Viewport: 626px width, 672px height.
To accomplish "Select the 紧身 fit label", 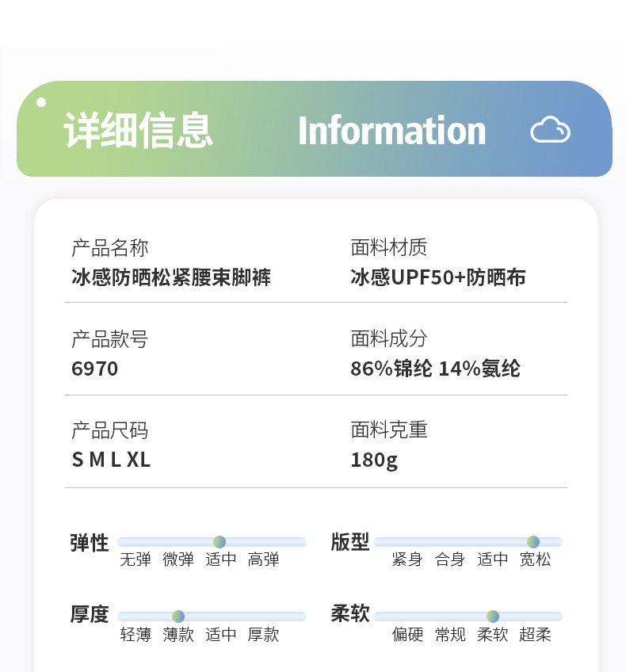I will click(407, 560).
